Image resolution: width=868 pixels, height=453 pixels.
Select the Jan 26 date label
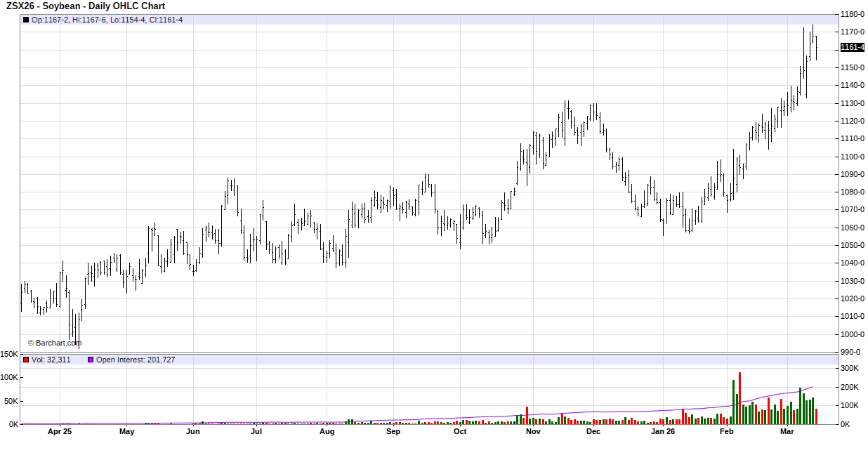pyautogui.click(x=662, y=432)
